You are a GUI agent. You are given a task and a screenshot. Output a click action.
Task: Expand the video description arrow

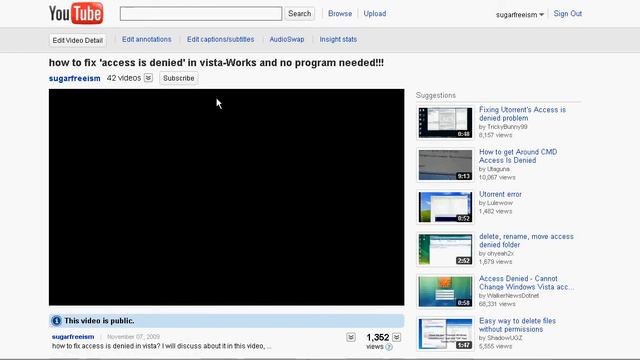(x=351, y=337)
